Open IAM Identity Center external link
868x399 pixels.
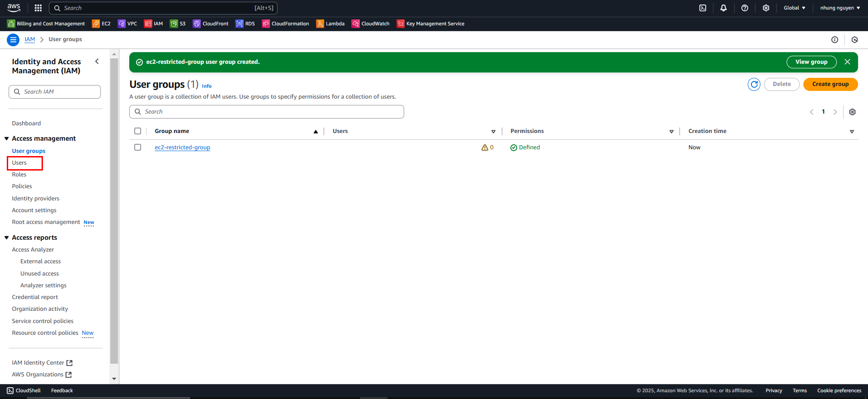(x=42, y=363)
